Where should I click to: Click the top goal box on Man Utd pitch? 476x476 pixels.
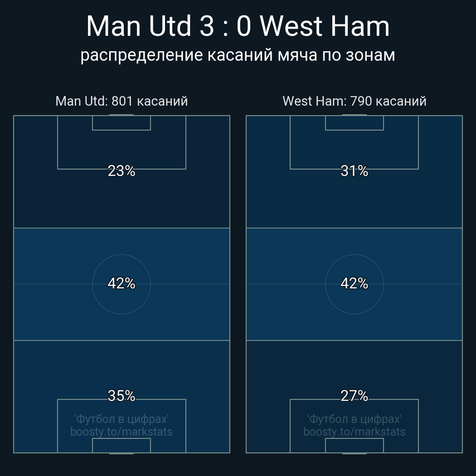click(121, 123)
